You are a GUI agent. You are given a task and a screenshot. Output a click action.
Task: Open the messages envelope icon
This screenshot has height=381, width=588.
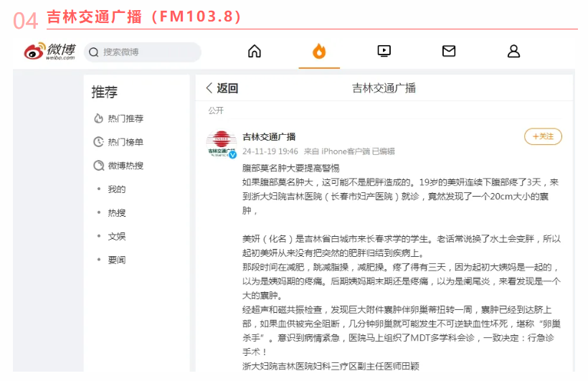(449, 51)
